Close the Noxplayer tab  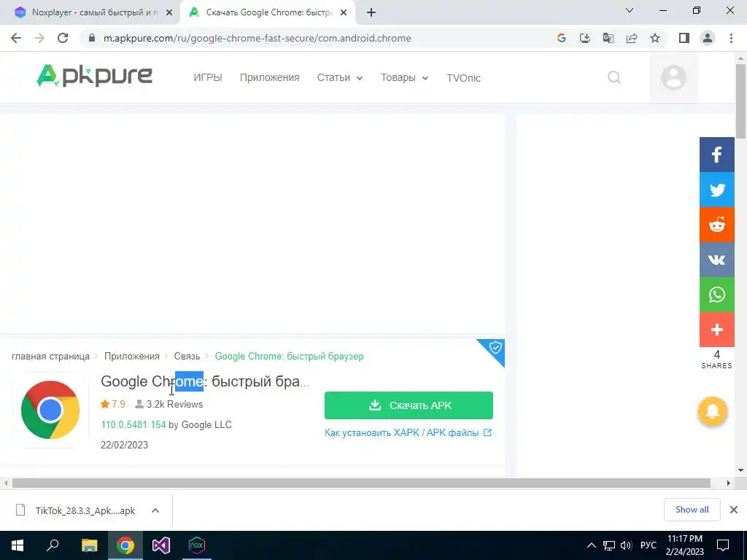click(x=169, y=12)
